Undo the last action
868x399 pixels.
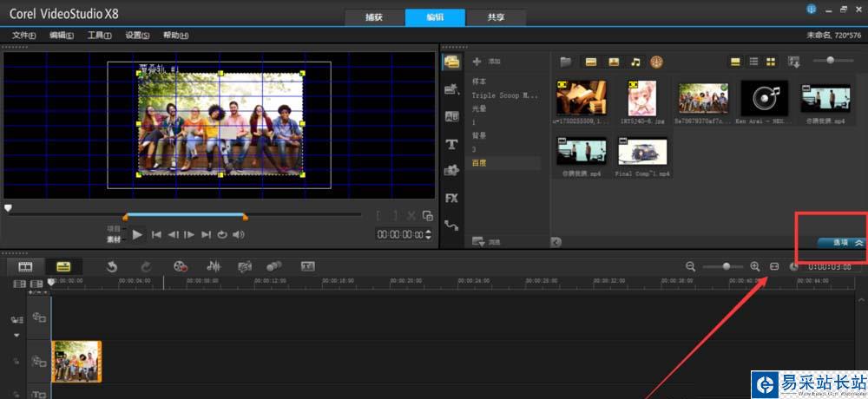(112, 267)
